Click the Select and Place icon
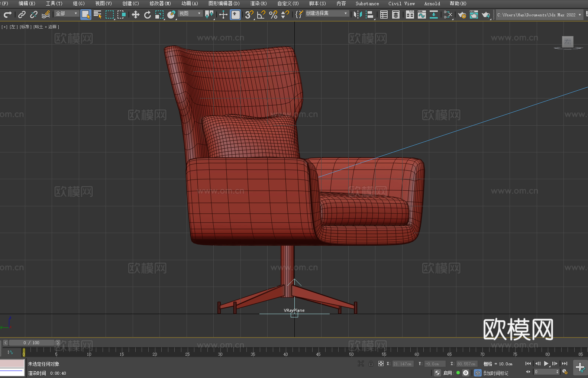 (x=171, y=14)
